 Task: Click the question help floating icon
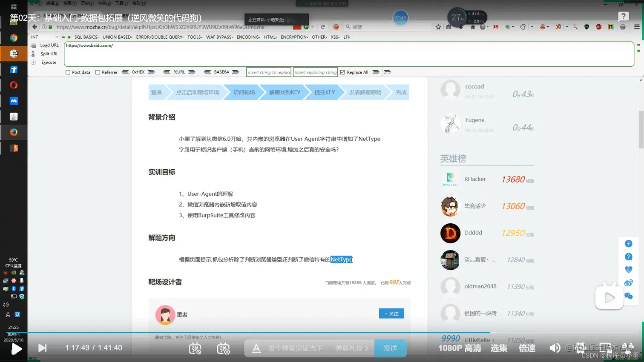pyautogui.click(x=628, y=257)
